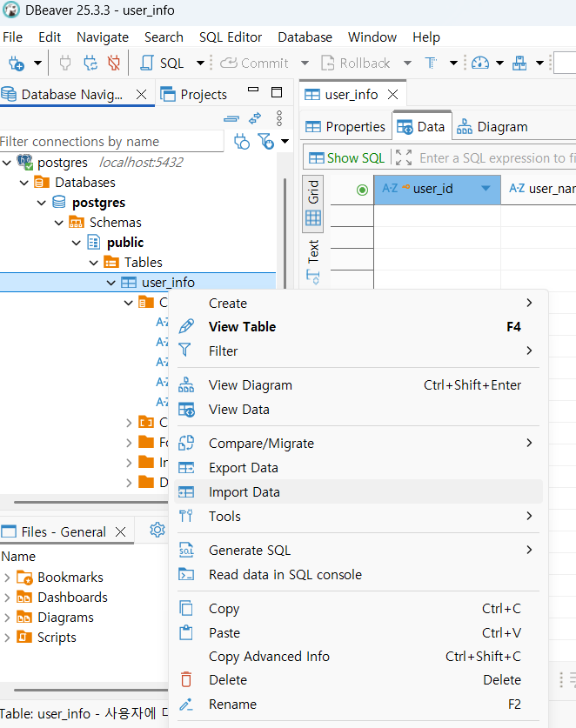Open the Generate SQL submenu

358,551
